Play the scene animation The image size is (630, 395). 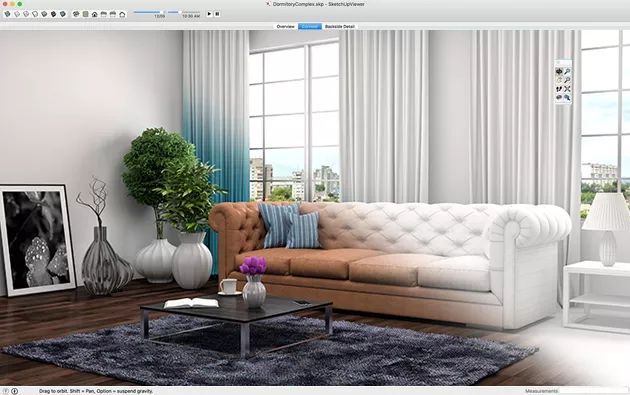(x=209, y=14)
